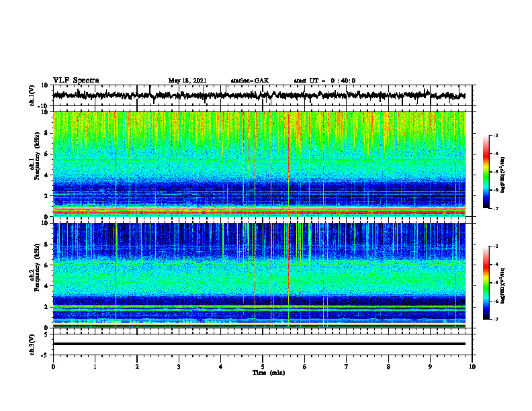Click the "-7" tick on ch.1 color bar

[495, 208]
